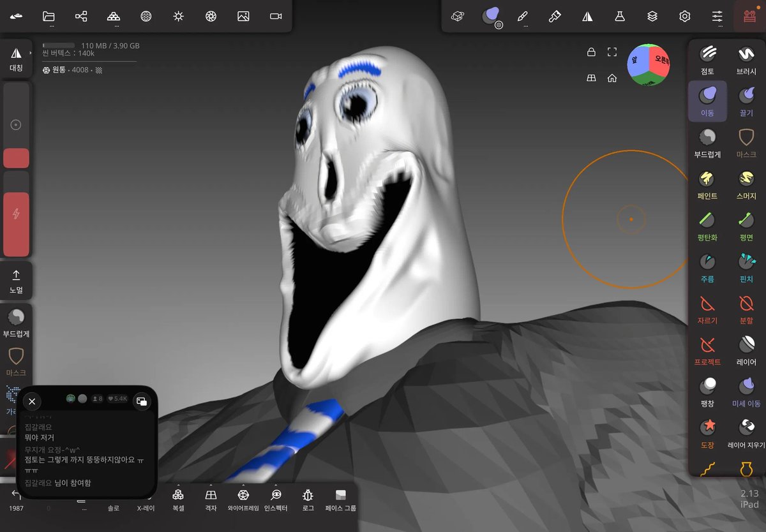Activate the 자르기 trim tool
The height and width of the screenshot is (532, 766).
[x=707, y=309]
